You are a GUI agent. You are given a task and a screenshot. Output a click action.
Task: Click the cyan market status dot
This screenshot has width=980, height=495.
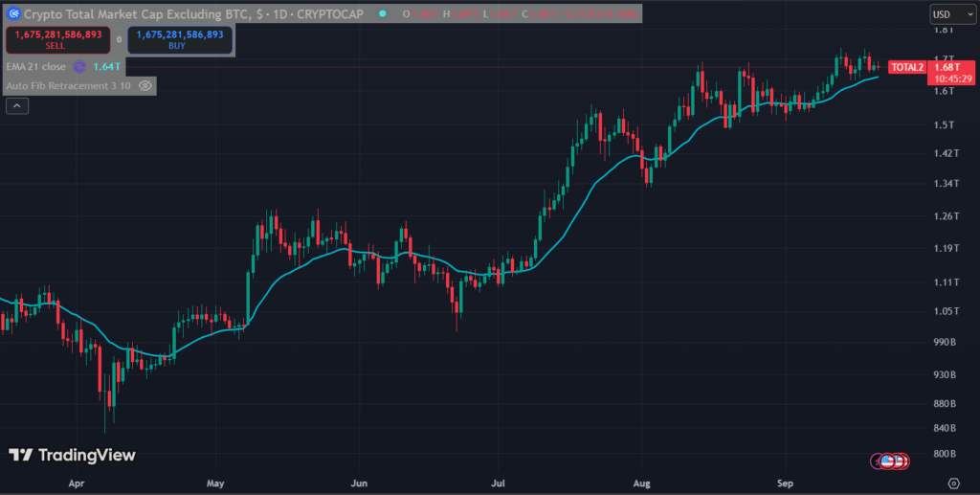383,13
